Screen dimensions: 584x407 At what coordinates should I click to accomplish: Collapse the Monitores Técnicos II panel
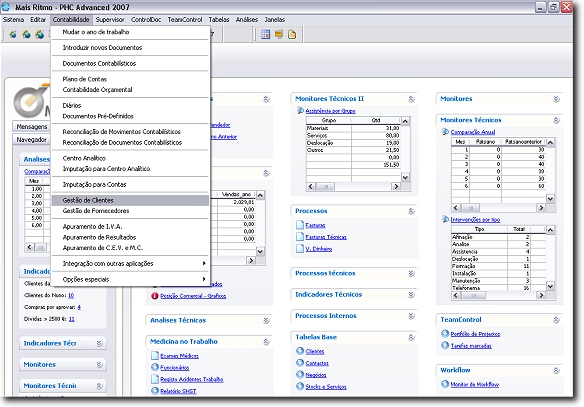(411, 99)
